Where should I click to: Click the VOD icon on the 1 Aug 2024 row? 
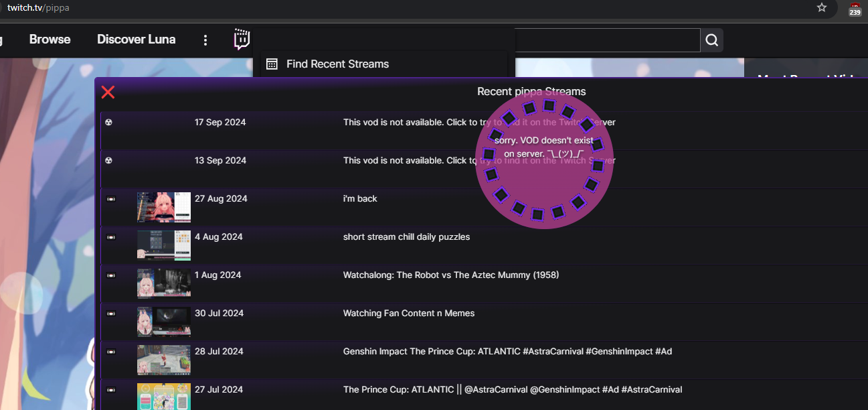(x=110, y=275)
